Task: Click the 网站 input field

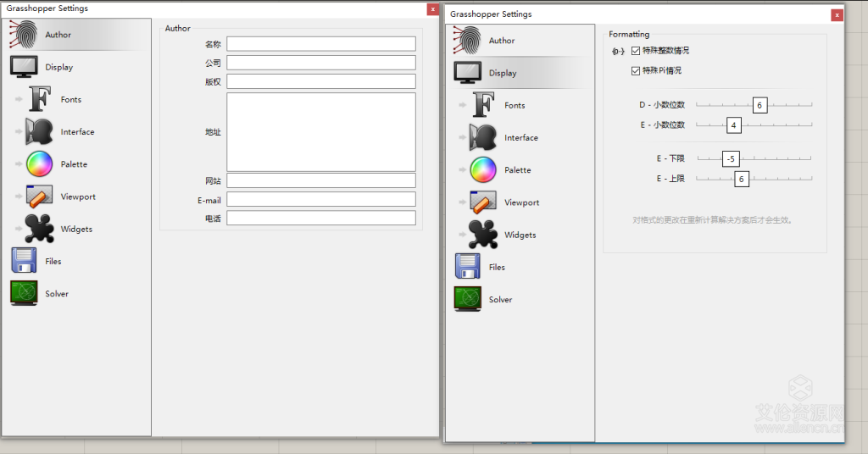Action: click(x=321, y=180)
